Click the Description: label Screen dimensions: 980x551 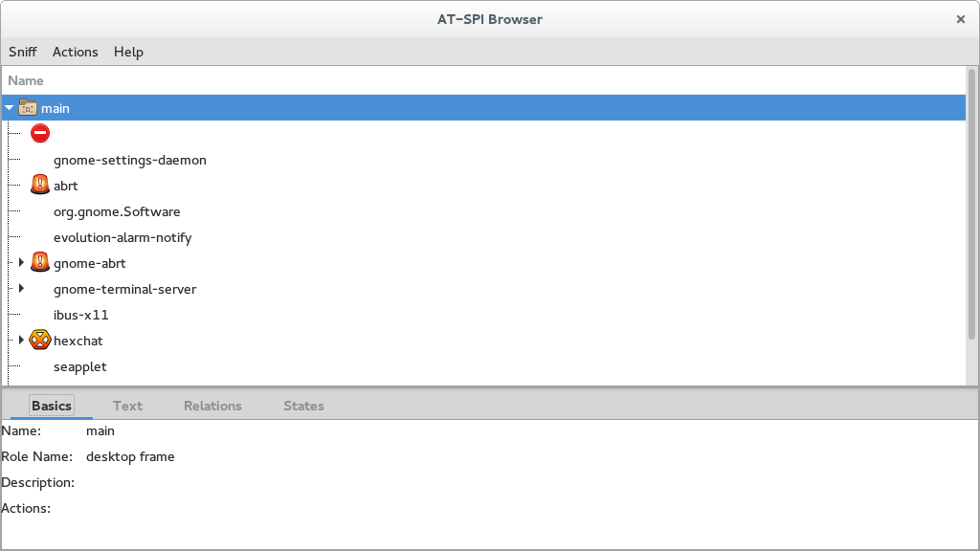pyautogui.click(x=37, y=482)
